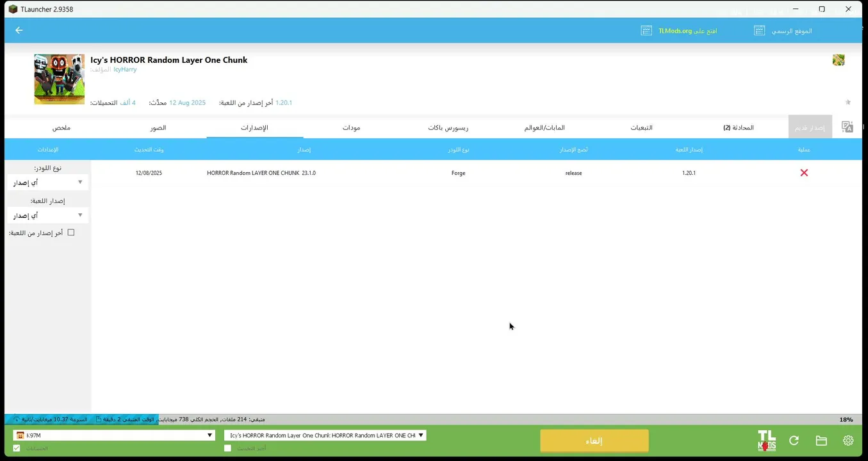Open the الصور tab
Viewport: 868px width, 461px height.
pyautogui.click(x=158, y=127)
